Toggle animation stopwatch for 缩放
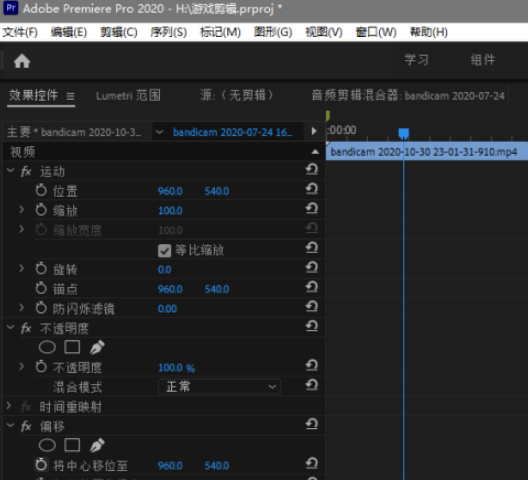The width and height of the screenshot is (528, 480). tap(41, 210)
